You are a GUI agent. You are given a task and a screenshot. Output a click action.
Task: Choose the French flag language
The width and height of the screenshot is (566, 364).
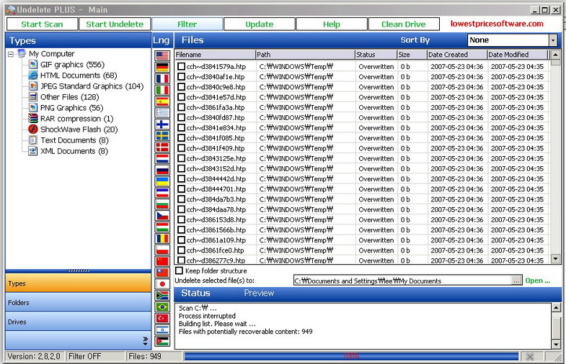[162, 79]
